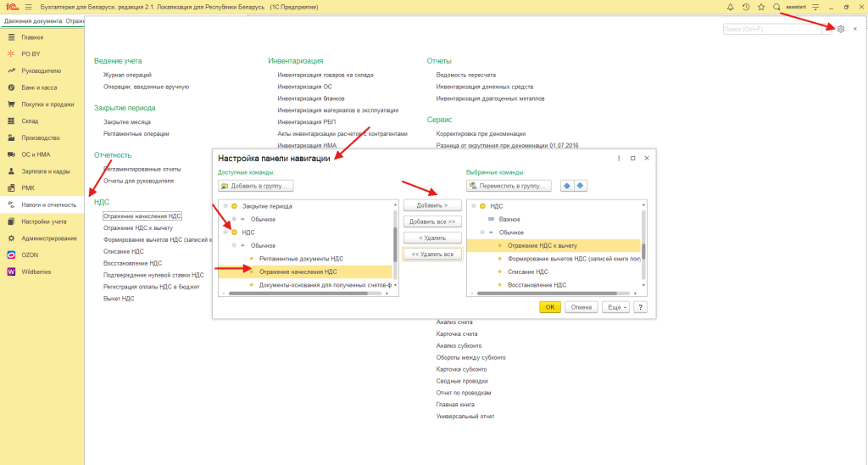Screen dimensions: 868x465
Task: Click the Склад sidebar icon
Action: [x=11, y=120]
